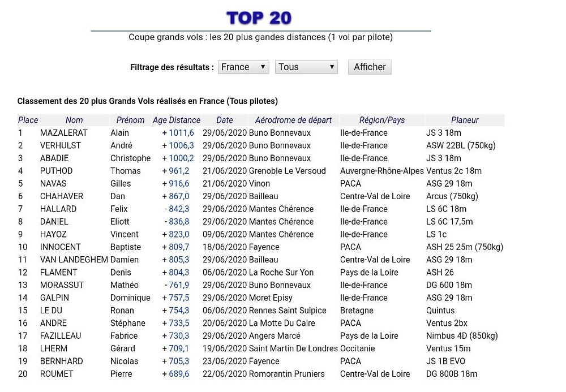This screenshot has width=566, height=392.
Task: Open the 705,3 distance link
Action: [179, 361]
